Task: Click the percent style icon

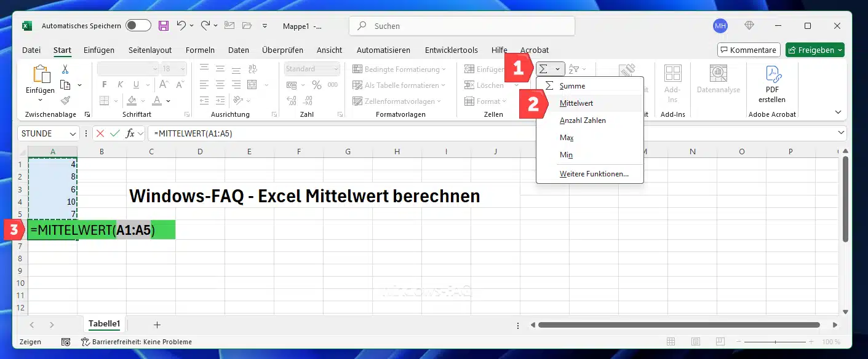Action: 316,85
